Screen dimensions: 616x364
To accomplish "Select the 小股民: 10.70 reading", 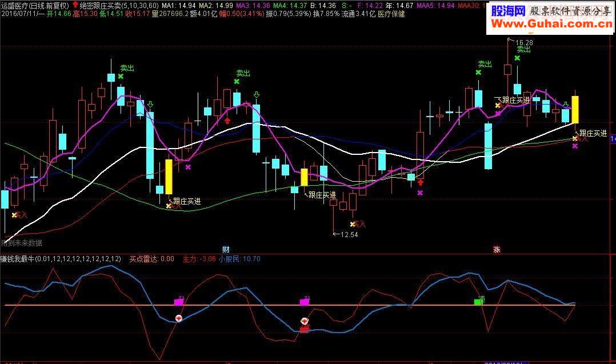I will click(x=239, y=259).
